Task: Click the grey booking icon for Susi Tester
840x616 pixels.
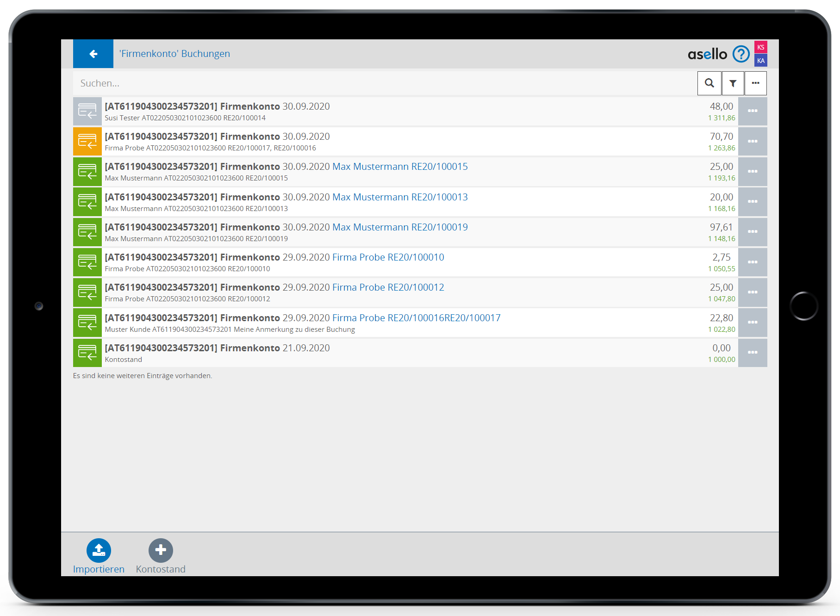Action: (x=87, y=112)
